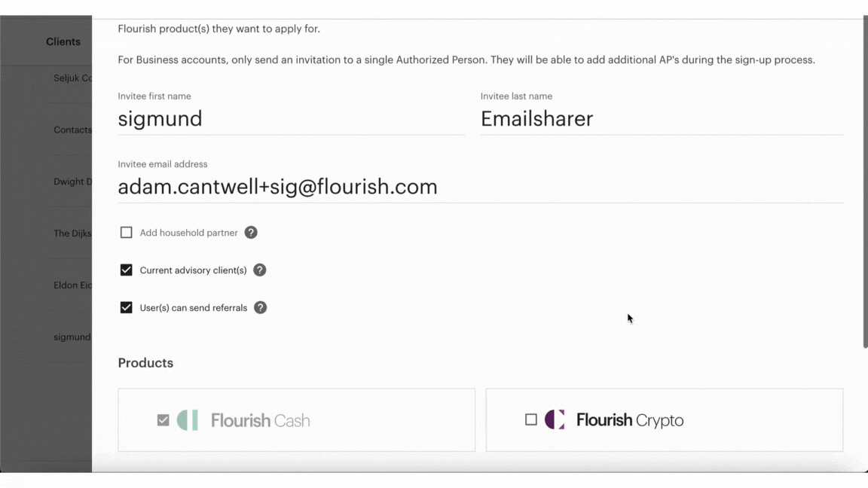
Task: Click the Flourish Cash logo icon
Action: click(x=188, y=420)
